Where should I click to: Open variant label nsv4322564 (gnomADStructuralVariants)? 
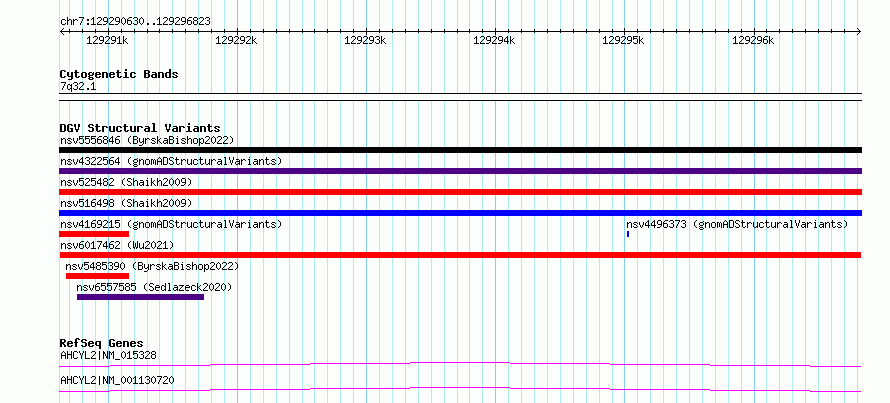tap(171, 161)
